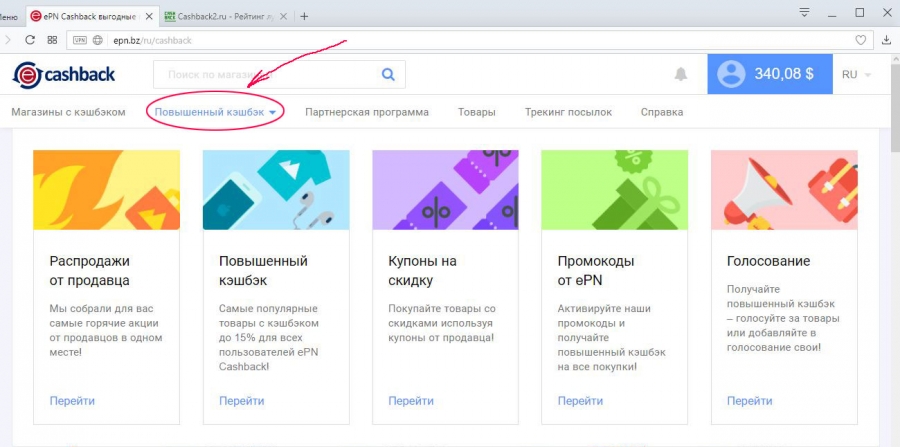Click the 340,08 $ balance button
The width and height of the screenshot is (900, 447).
point(770,74)
